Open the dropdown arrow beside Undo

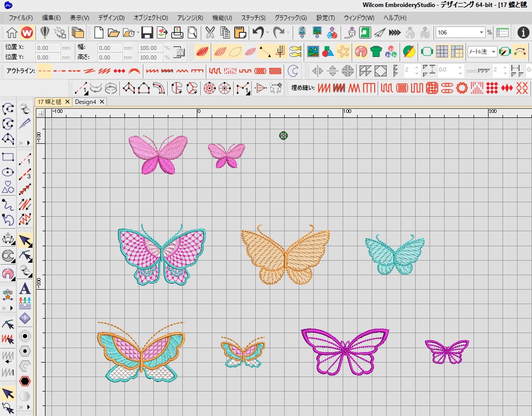pyautogui.click(x=267, y=32)
